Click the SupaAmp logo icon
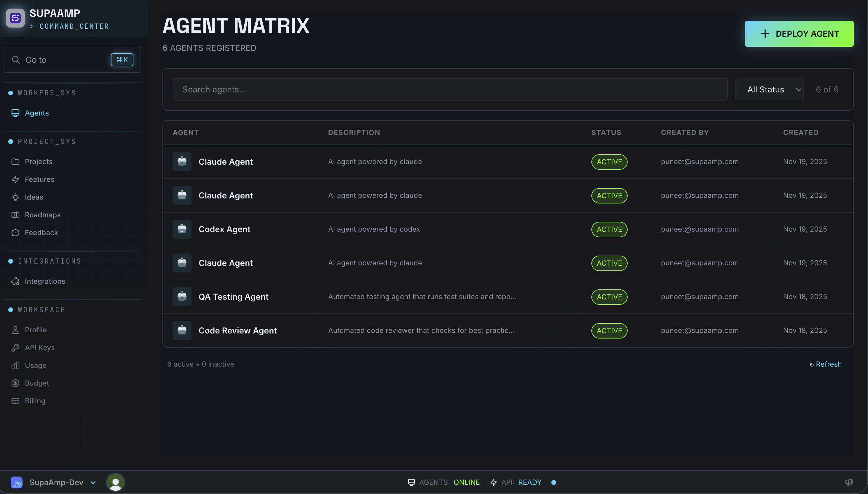 15,18
